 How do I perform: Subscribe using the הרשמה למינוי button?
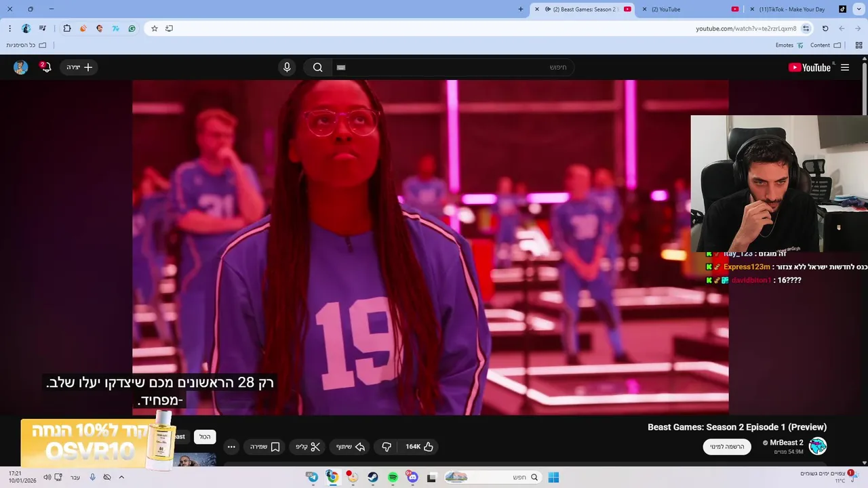click(727, 447)
